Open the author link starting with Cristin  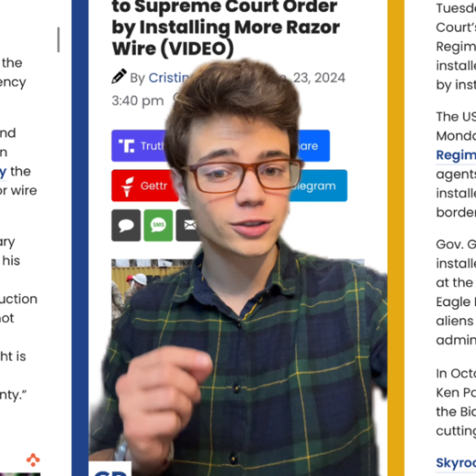pyautogui.click(x=168, y=78)
